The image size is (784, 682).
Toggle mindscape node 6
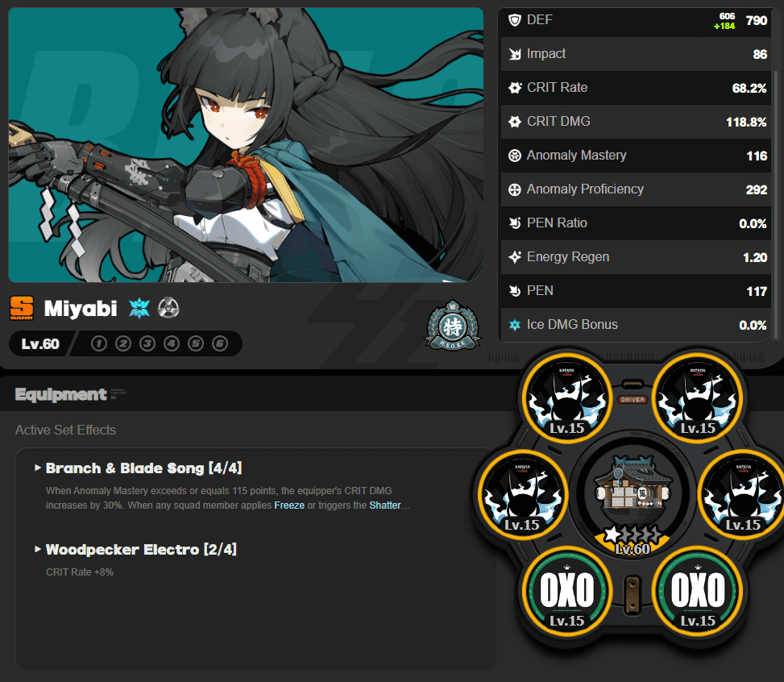click(x=220, y=344)
